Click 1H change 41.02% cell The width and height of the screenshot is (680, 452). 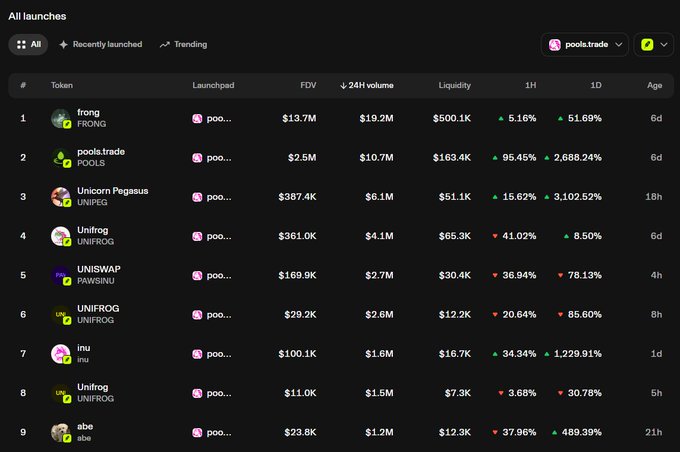tap(514, 236)
